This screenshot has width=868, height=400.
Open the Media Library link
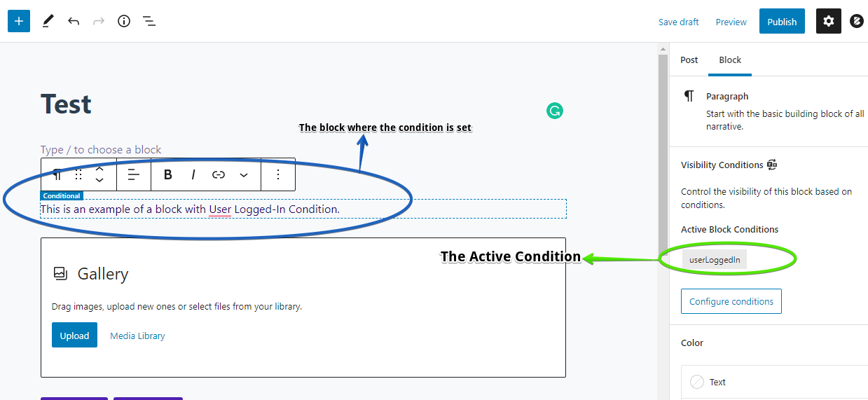pos(137,336)
